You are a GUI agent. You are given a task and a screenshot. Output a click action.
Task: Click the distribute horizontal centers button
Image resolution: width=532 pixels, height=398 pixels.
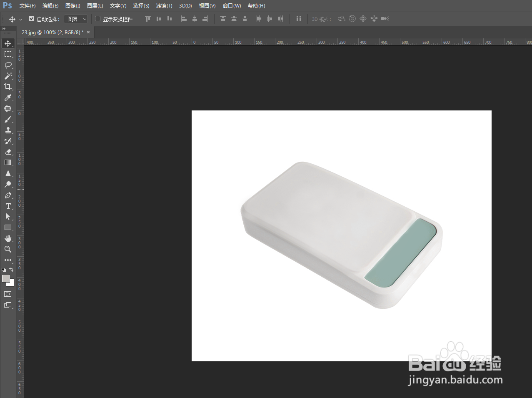click(270, 19)
